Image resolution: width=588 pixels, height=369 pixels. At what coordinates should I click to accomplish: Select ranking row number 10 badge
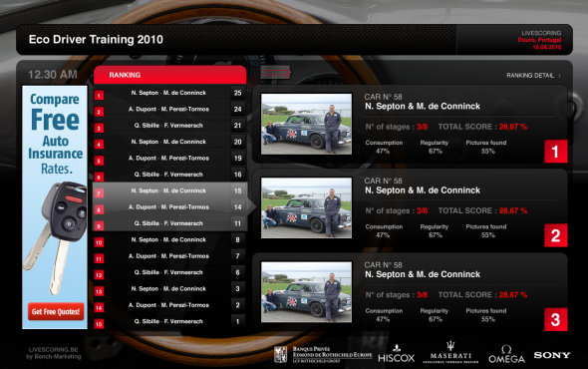point(99,242)
